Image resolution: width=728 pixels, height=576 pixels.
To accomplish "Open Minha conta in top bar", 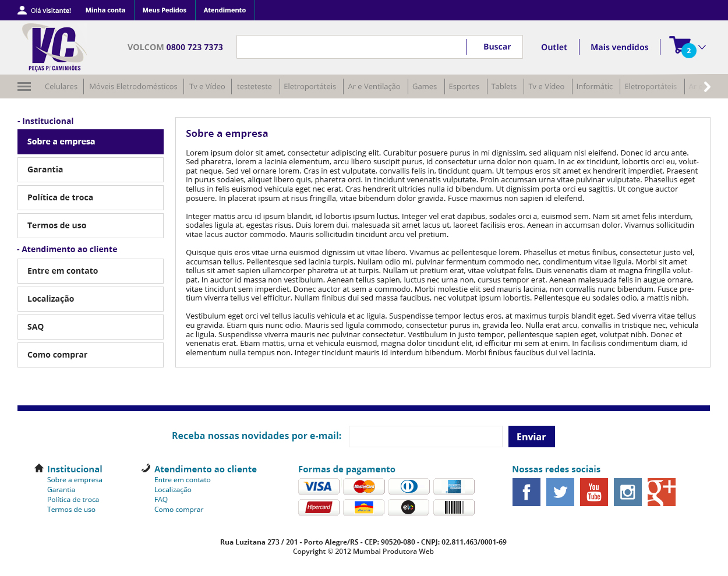I will click(105, 10).
